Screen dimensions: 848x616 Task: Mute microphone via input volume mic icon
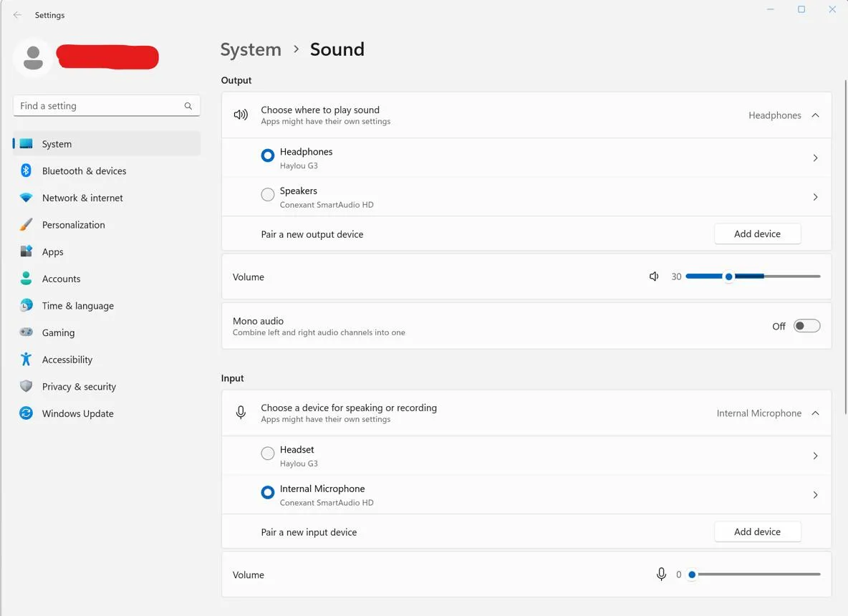tap(661, 574)
